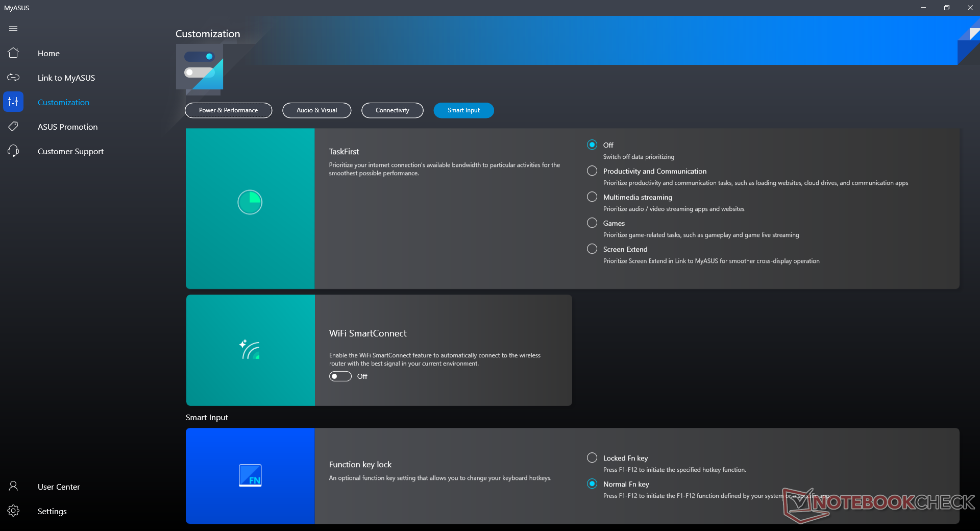This screenshot has width=980, height=531.
Task: Click the Smart Input tab button
Action: click(x=463, y=110)
